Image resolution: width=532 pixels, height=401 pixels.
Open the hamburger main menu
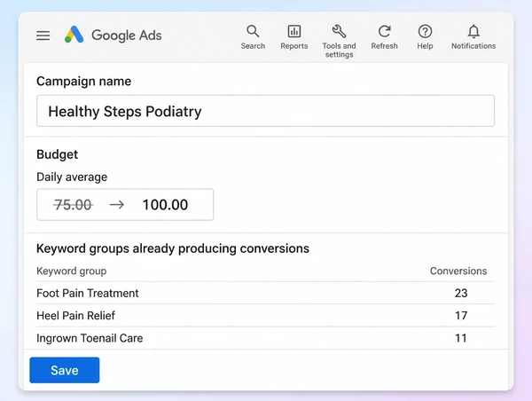click(43, 35)
